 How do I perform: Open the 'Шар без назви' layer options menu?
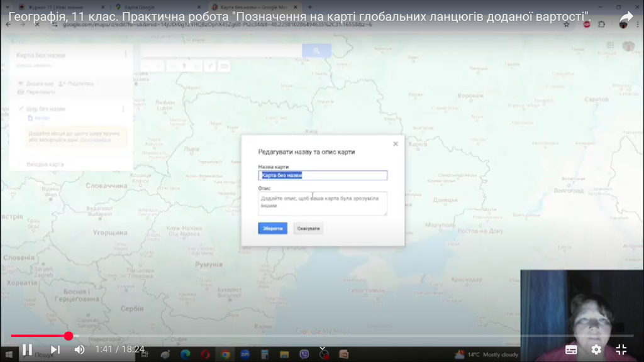pyautogui.click(x=123, y=109)
